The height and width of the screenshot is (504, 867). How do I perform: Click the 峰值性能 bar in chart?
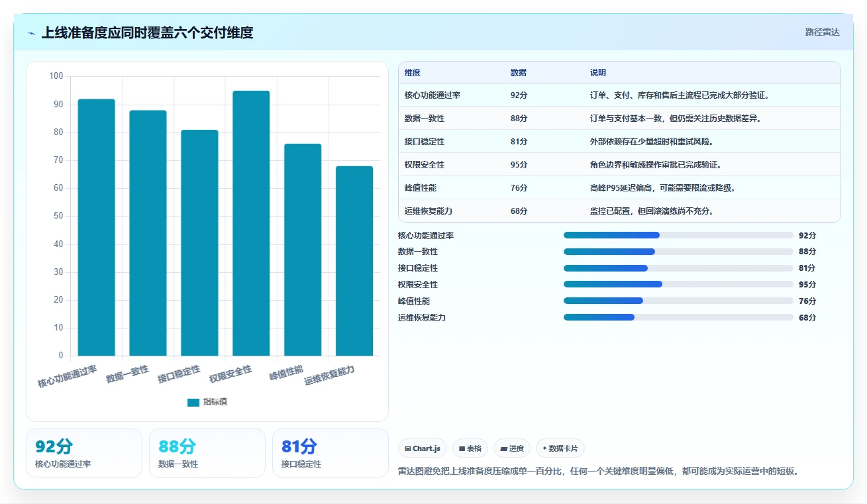303,250
